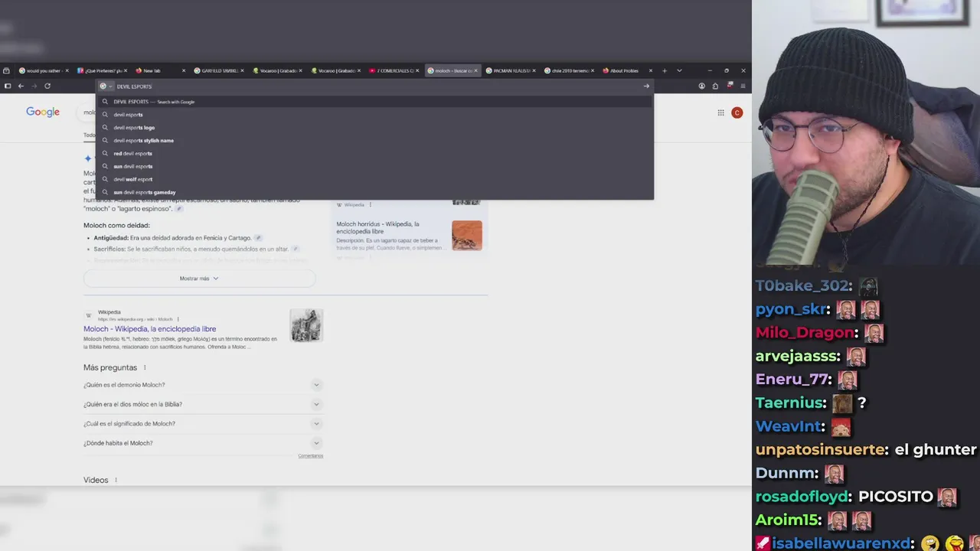Viewport: 980px width, 551px height.
Task: Click link icon after 'Fenicia y Cartago'
Action: (258, 238)
